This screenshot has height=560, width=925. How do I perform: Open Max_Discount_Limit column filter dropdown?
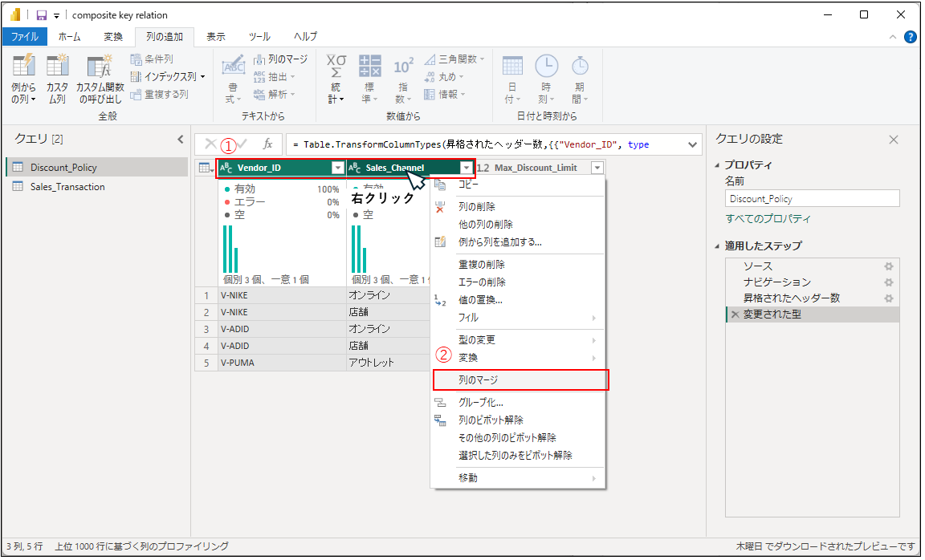(x=597, y=168)
